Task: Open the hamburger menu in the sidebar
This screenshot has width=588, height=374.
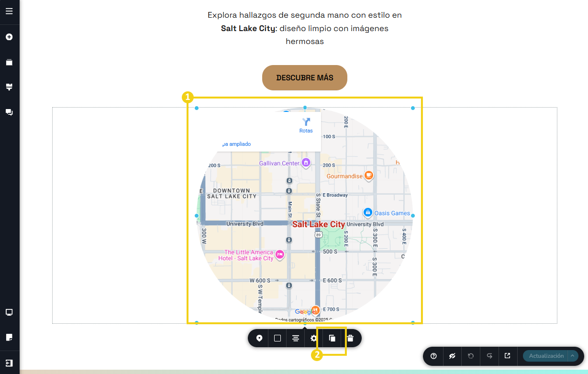Action: (9, 11)
